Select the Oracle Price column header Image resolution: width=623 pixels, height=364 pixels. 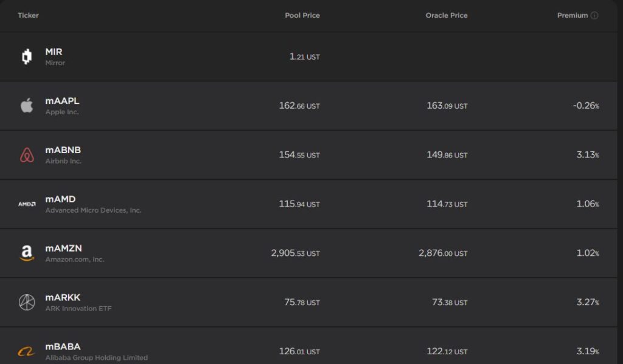pyautogui.click(x=447, y=15)
